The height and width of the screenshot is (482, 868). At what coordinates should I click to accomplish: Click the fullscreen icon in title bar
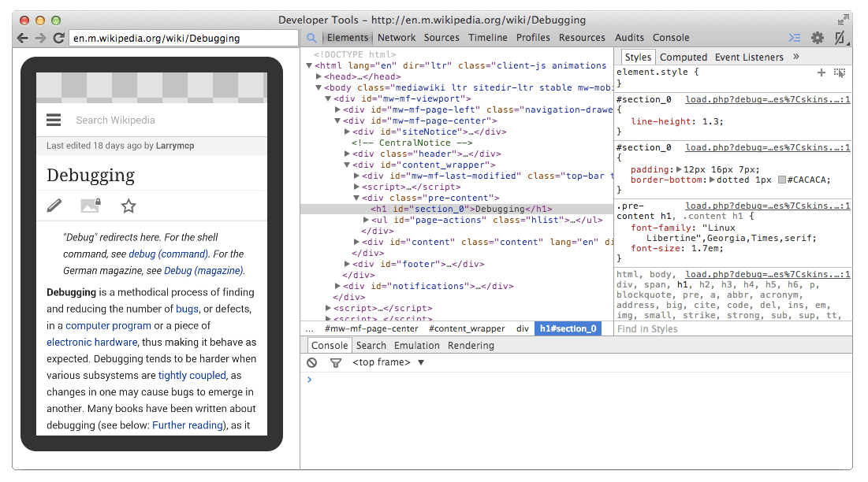click(x=843, y=20)
